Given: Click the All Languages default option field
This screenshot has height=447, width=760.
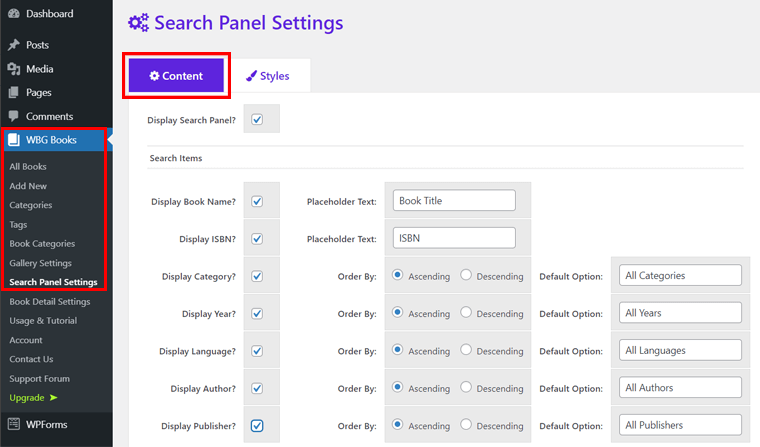Looking at the screenshot, I should pyautogui.click(x=680, y=350).
